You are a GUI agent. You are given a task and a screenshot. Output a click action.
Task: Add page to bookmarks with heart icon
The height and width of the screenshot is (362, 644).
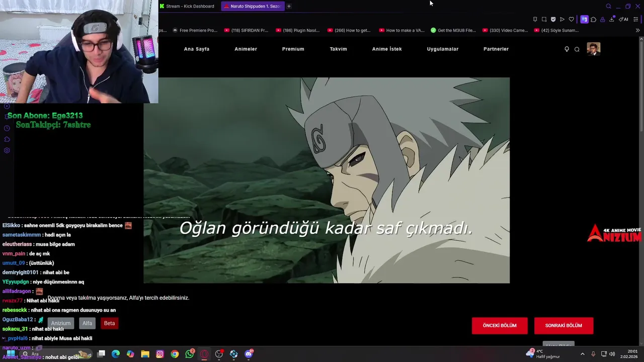tap(571, 19)
